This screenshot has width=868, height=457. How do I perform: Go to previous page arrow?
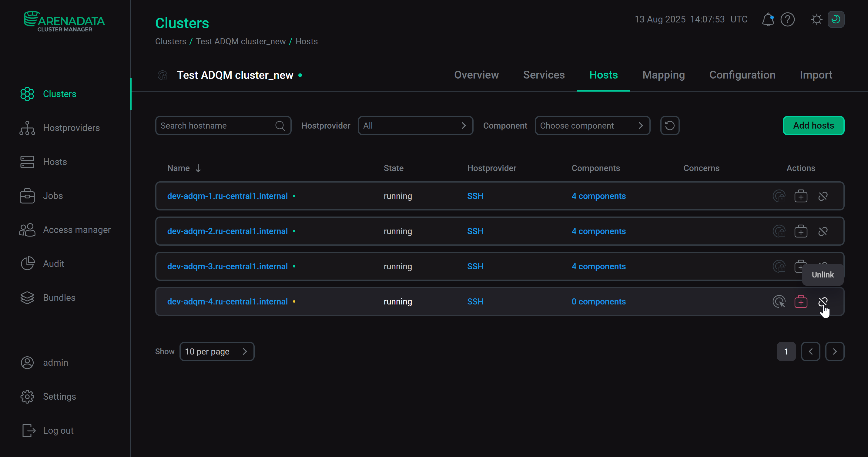[x=810, y=351]
